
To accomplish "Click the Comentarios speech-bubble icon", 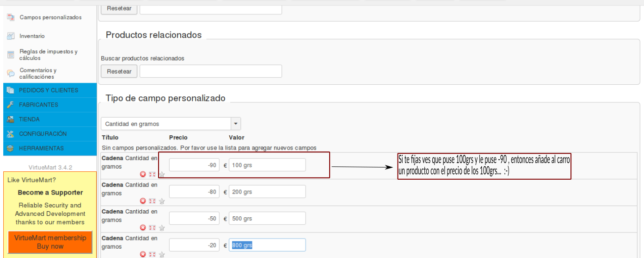I will pyautogui.click(x=11, y=73).
